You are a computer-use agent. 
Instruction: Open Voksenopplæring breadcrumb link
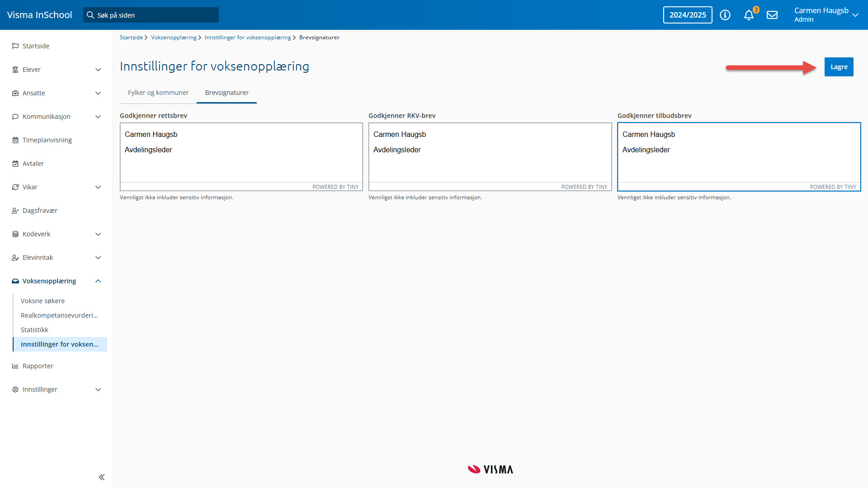174,38
